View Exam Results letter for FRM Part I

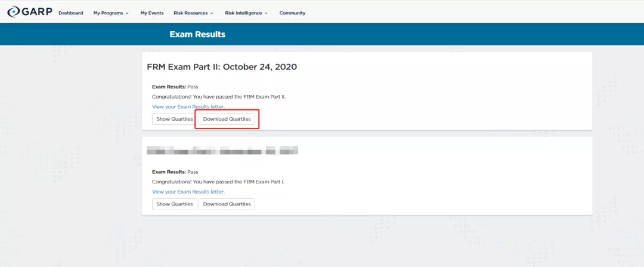point(188,192)
